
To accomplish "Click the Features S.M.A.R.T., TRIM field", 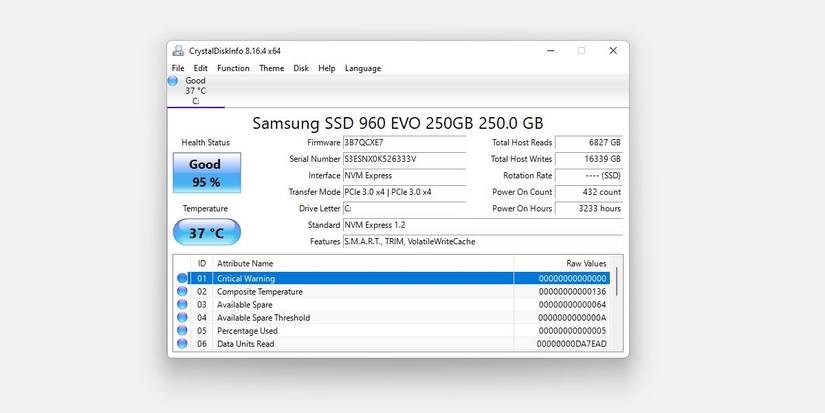I will point(482,241).
